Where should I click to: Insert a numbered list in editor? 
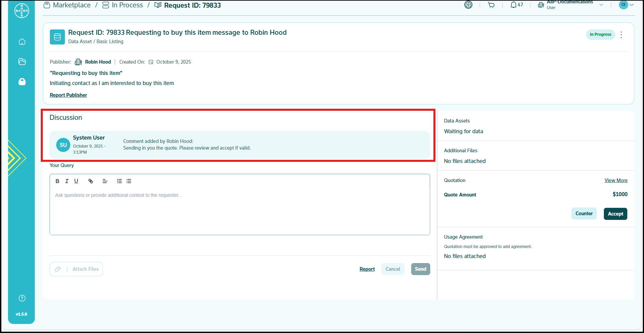119,181
